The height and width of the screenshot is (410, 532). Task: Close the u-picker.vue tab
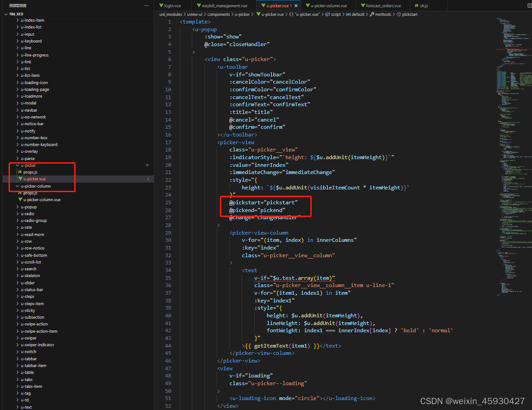(x=296, y=5)
